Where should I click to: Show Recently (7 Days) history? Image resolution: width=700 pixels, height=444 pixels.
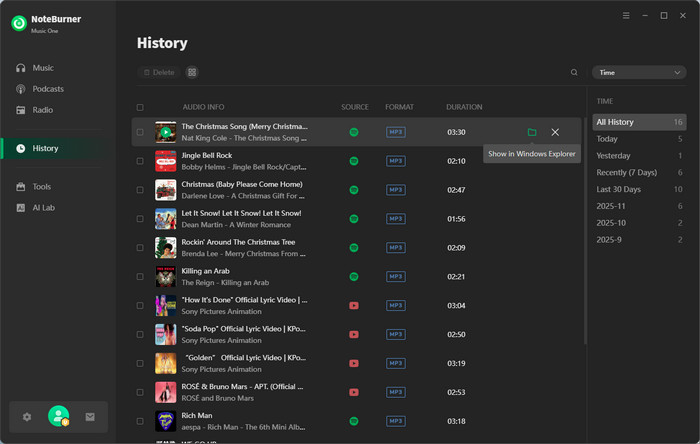[x=639, y=172]
